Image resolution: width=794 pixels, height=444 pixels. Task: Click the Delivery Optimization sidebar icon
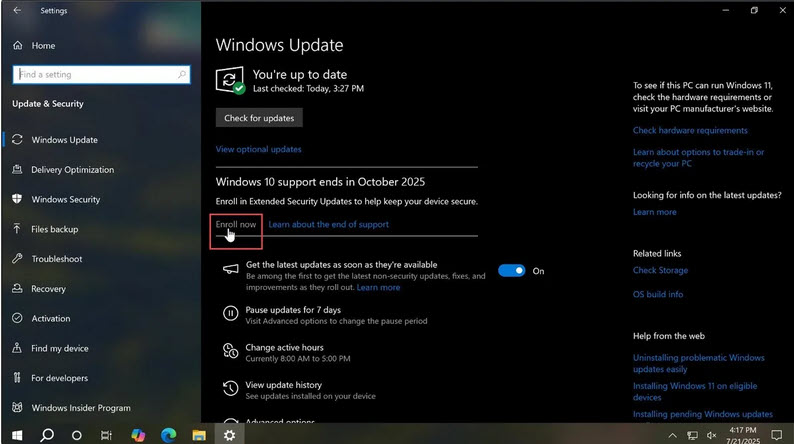17,169
